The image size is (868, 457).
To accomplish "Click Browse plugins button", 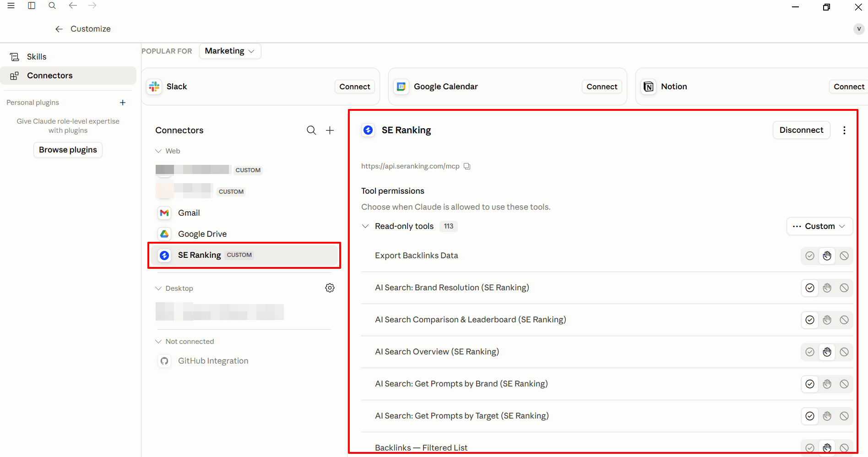I will pyautogui.click(x=68, y=150).
